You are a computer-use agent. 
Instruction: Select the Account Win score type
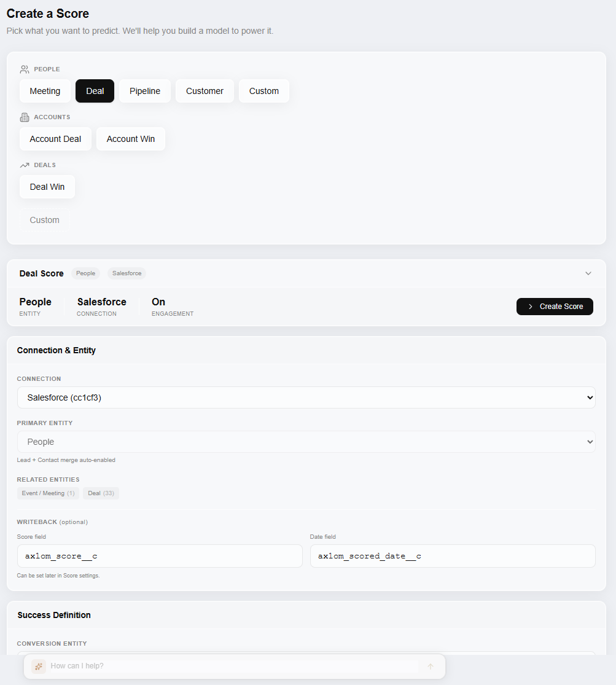point(130,138)
